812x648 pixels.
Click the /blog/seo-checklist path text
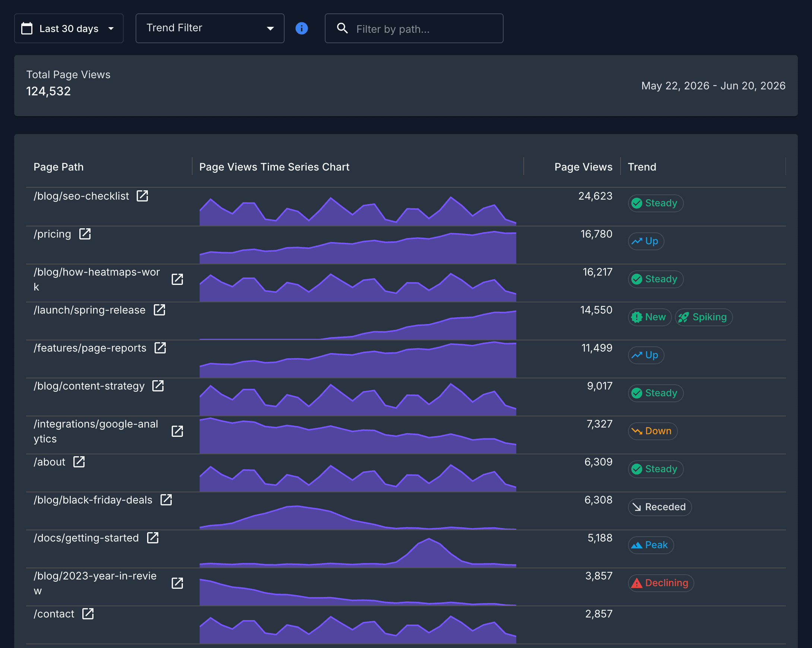click(81, 196)
